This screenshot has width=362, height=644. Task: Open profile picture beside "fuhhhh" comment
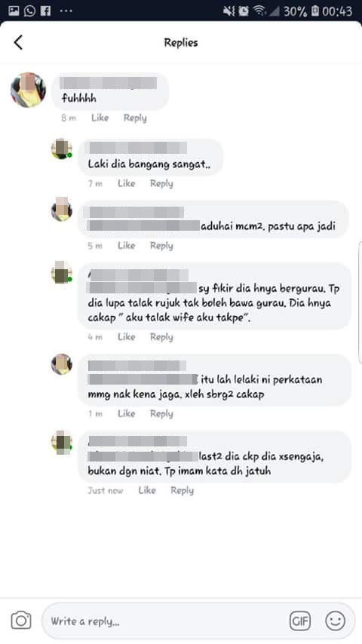(29, 90)
